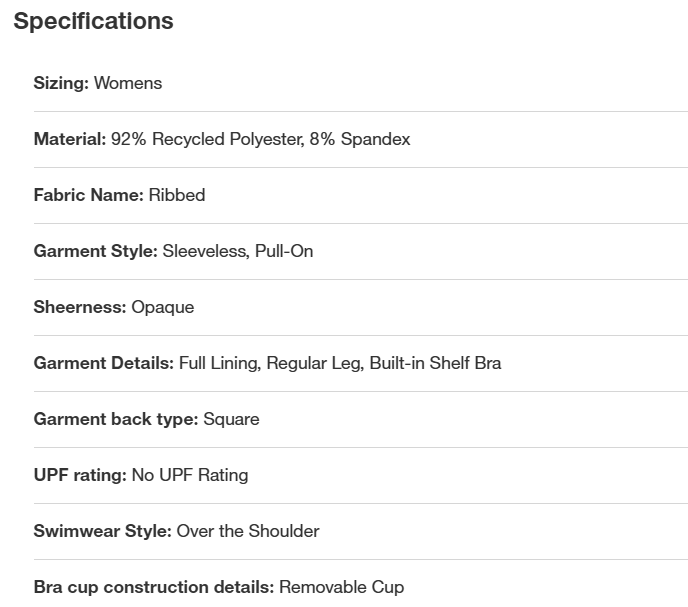Click the UPF rating label
The image size is (688, 607).
click(80, 475)
